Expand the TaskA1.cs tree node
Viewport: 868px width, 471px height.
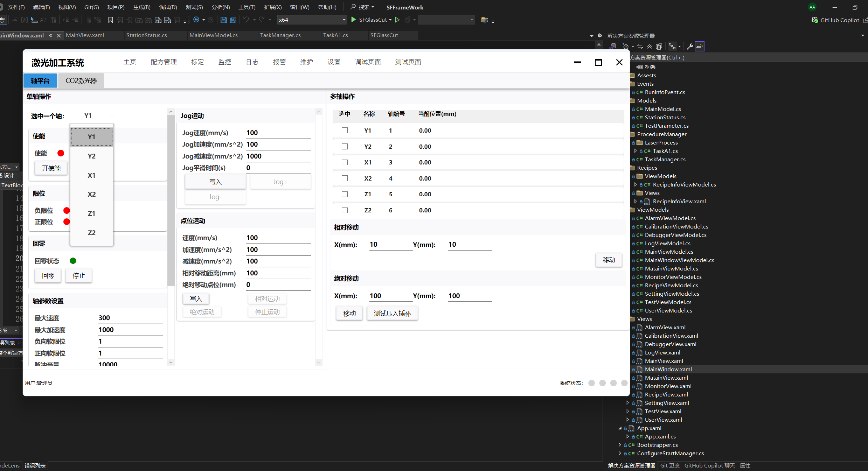point(636,151)
